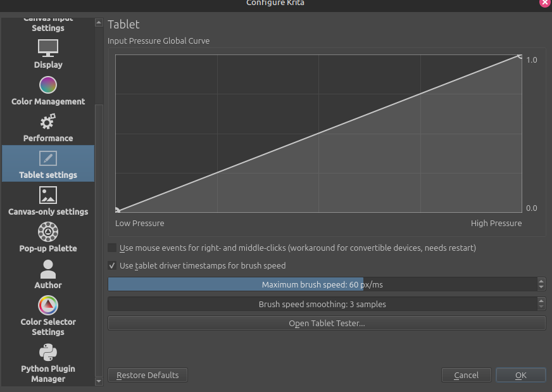Click Open Tablet Tester button
Image resolution: width=552 pixels, height=392 pixels.
pos(327,323)
